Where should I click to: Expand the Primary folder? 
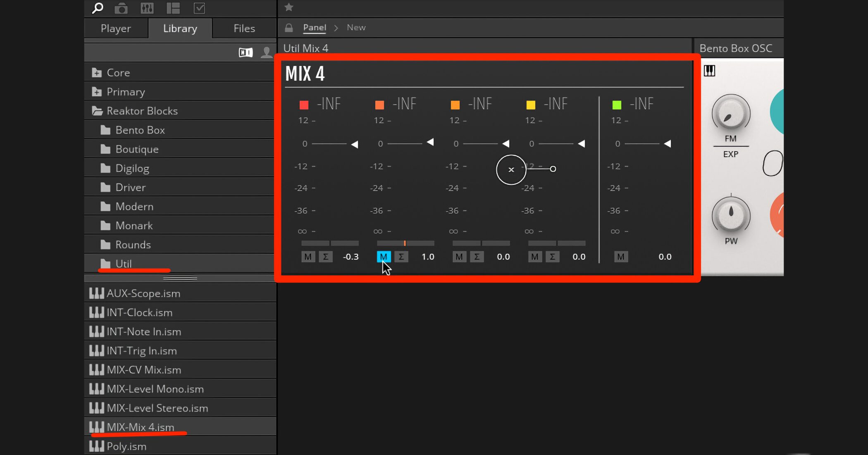coord(179,92)
